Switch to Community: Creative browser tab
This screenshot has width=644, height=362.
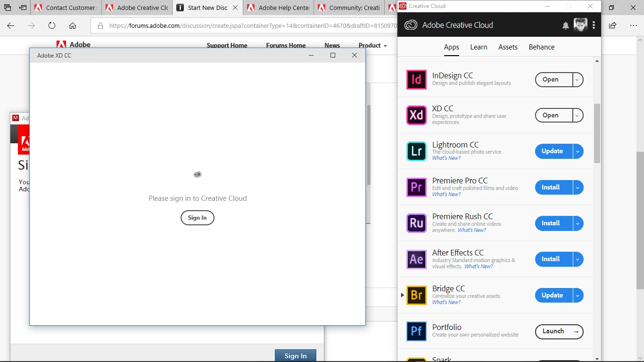pyautogui.click(x=349, y=8)
